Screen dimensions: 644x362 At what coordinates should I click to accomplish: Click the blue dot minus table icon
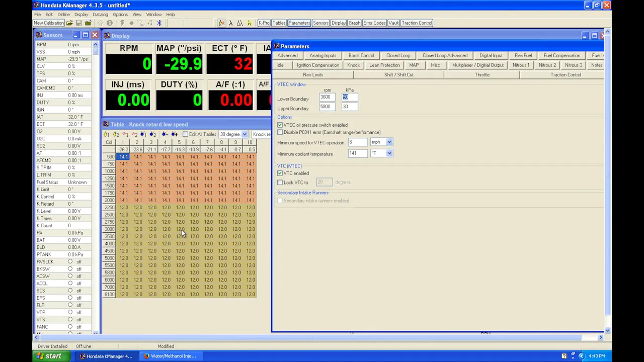click(165, 134)
